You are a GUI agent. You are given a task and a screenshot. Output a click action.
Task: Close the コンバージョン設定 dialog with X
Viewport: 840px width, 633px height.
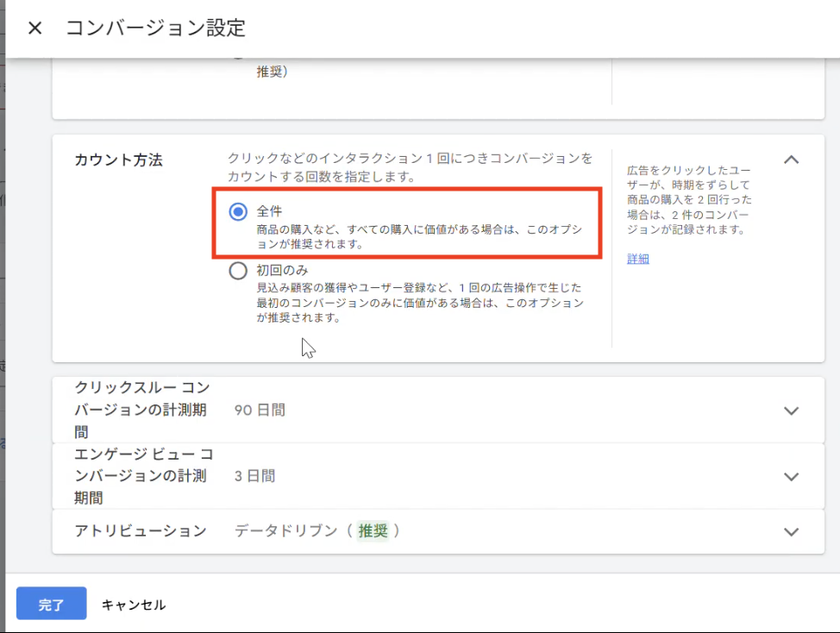34,28
